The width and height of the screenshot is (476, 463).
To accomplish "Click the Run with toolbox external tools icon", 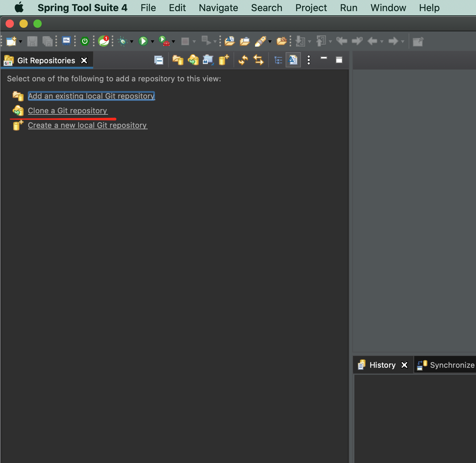I will [164, 41].
